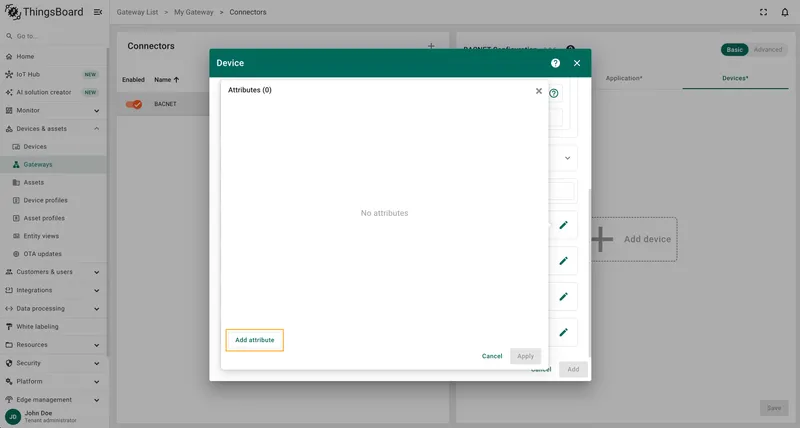Open White labeling page

54,326
